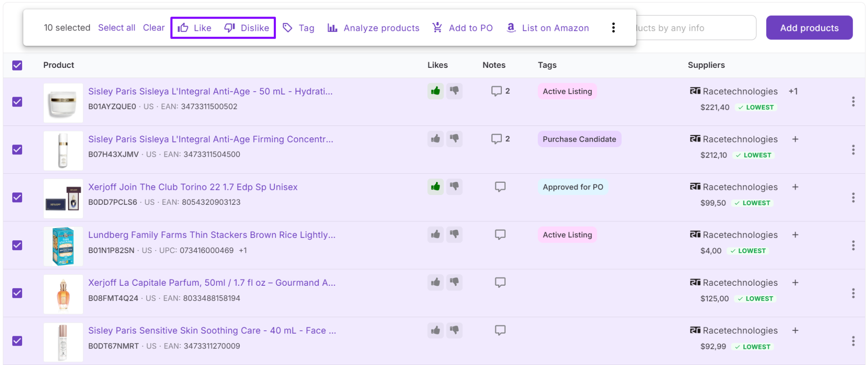Uncheck the Xerjoff Join The Club row
This screenshot has height=365, width=868.
17,198
